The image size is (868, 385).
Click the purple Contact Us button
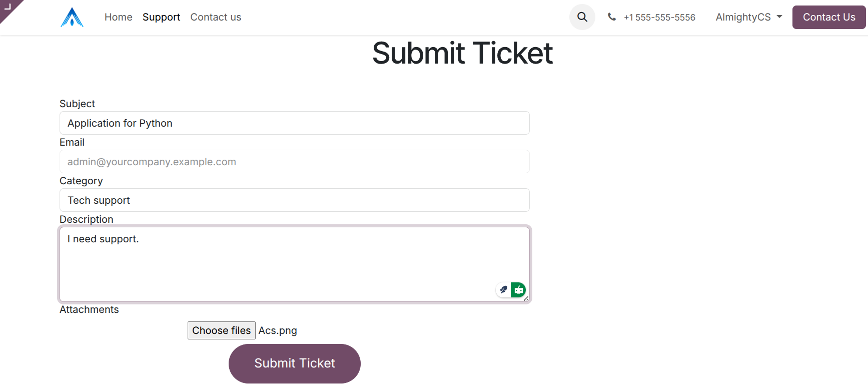pyautogui.click(x=828, y=17)
